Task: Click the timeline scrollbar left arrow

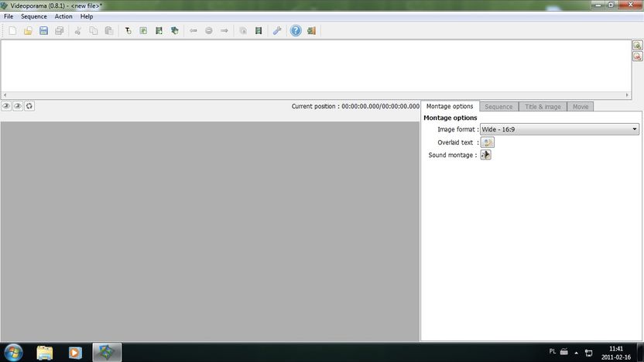Action: click(5, 95)
